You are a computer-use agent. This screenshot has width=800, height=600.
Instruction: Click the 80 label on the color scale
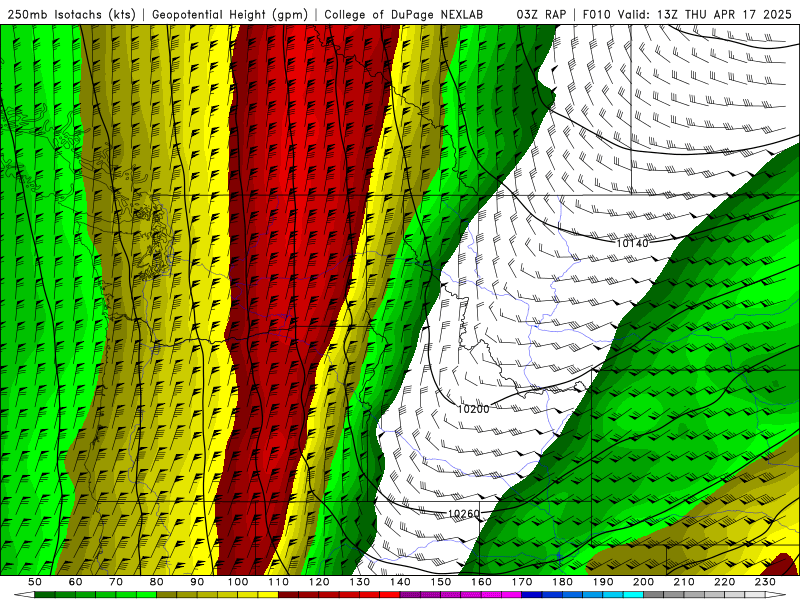click(157, 582)
